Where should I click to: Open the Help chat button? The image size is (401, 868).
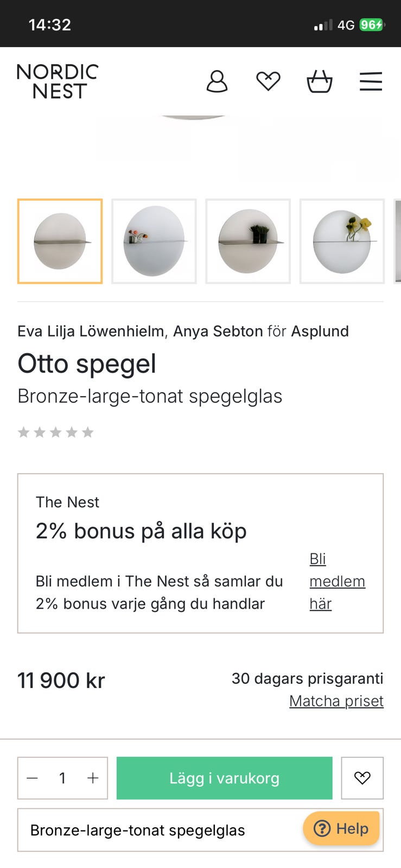coord(341,828)
